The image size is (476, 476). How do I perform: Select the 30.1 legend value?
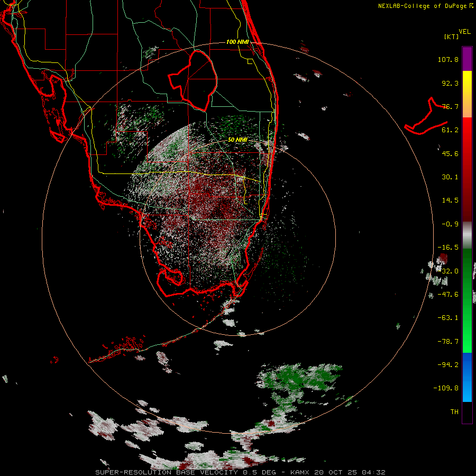click(x=450, y=177)
